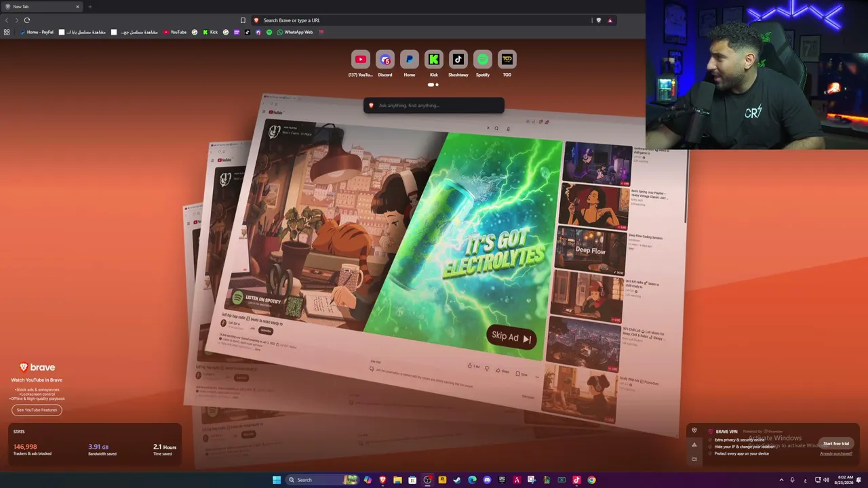Viewport: 868px width, 488px height.
Task: Open the Windows Start menu
Action: tap(277, 480)
